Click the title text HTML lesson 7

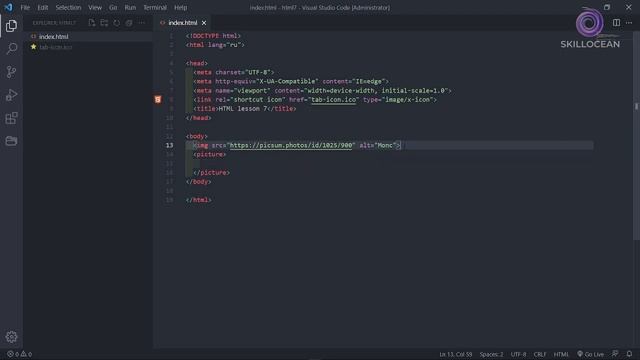[243, 109]
